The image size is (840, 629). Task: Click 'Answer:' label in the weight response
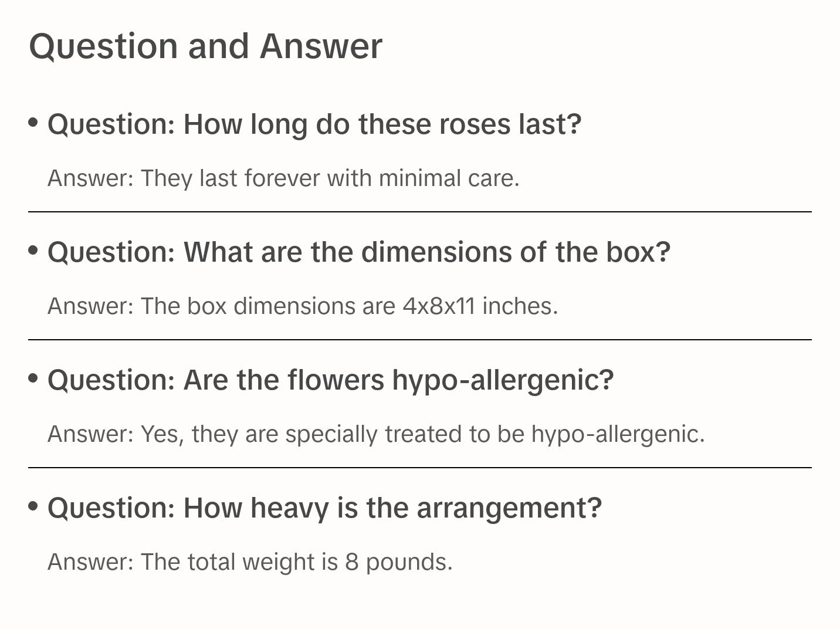click(x=91, y=562)
